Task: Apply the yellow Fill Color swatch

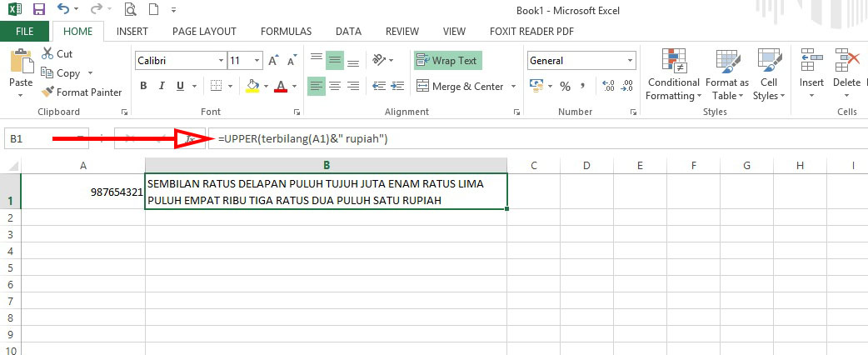Action: [x=252, y=86]
